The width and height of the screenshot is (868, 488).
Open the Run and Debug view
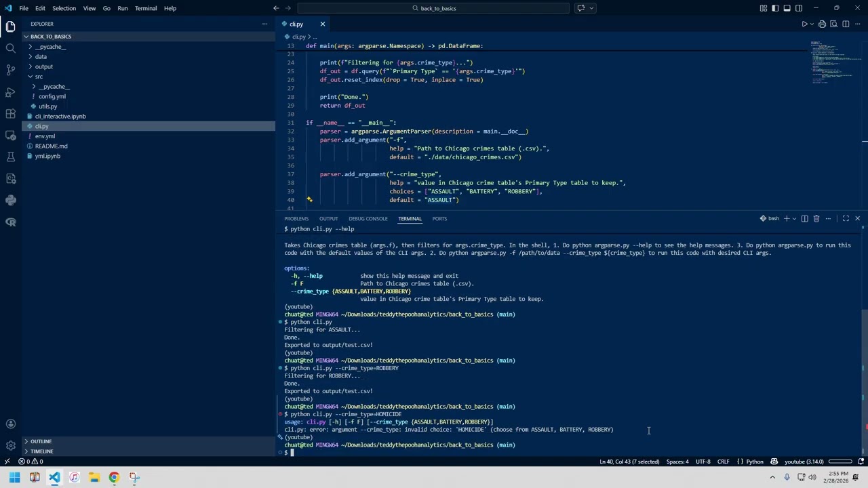[x=10, y=91]
